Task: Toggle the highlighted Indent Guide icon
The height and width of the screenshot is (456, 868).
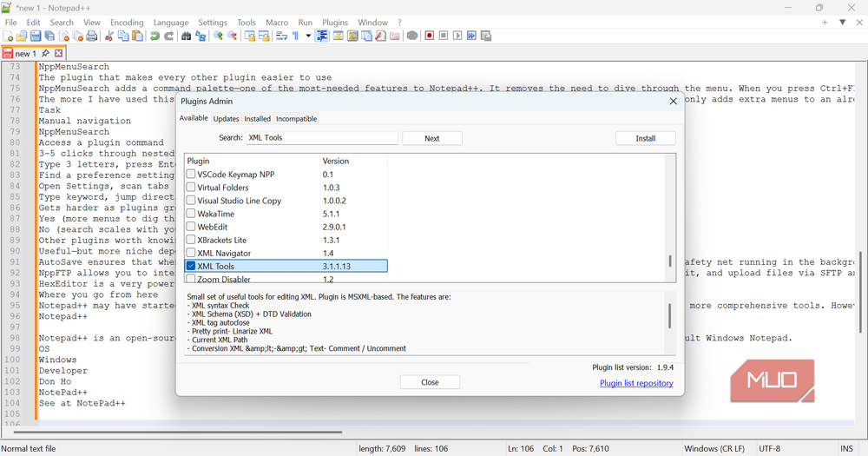Action: (322, 36)
